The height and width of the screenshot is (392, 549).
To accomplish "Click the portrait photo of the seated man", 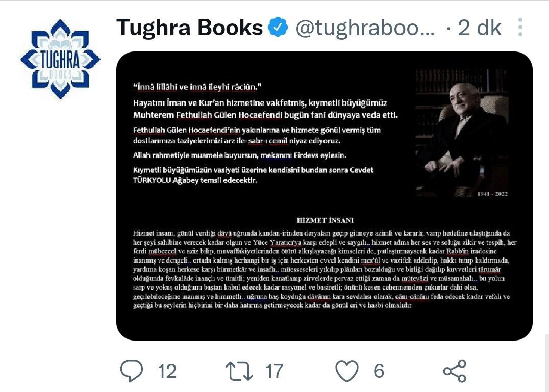I will (462, 134).
